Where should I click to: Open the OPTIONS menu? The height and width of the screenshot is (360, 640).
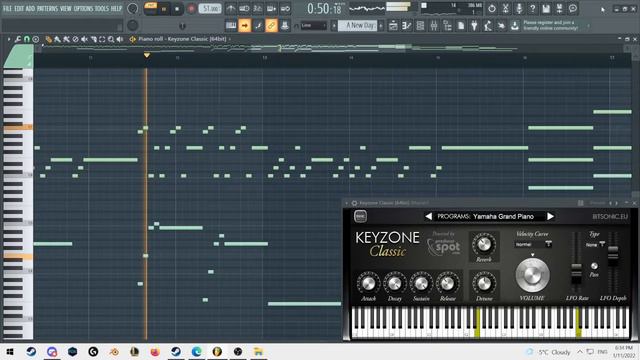coord(83,8)
